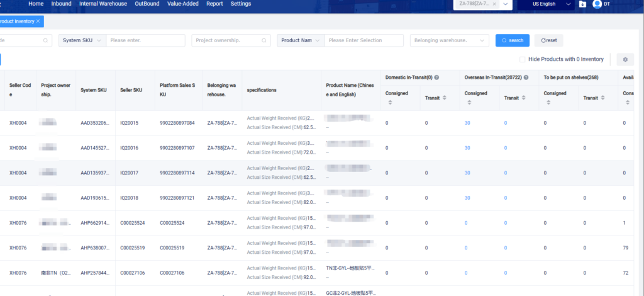Click overseas transit 0 for C00027106
Image resolution: width=644 pixels, height=296 pixels.
pyautogui.click(x=506, y=273)
